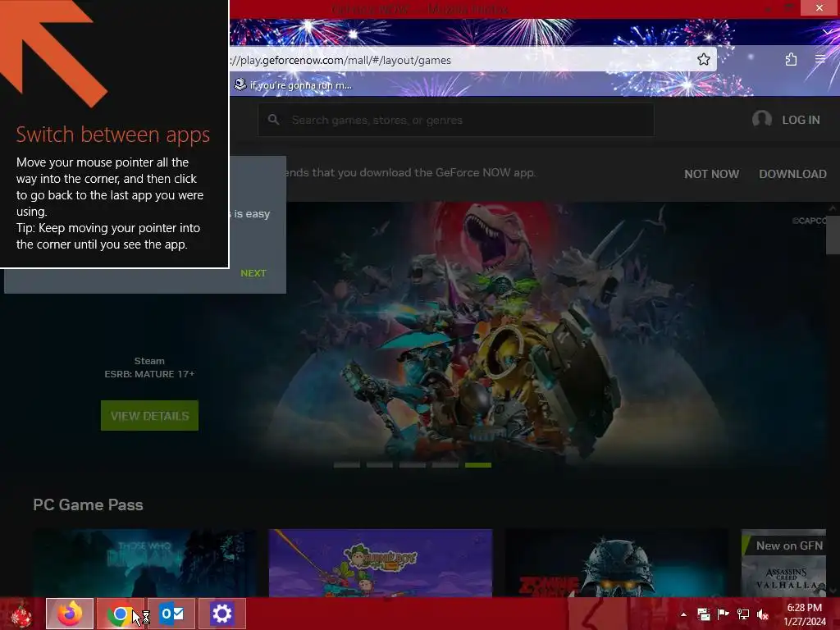This screenshot has height=630, width=840.
Task: Click the search magnifier icon
Action: point(274,120)
